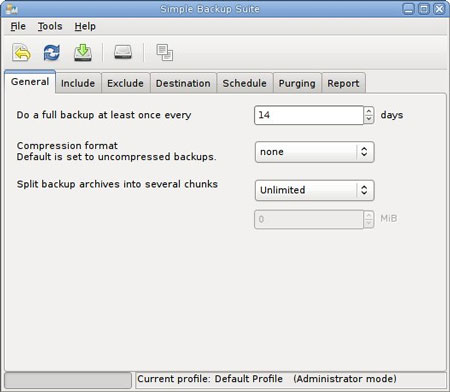
Task: Open the Tools menu
Action: click(x=50, y=26)
